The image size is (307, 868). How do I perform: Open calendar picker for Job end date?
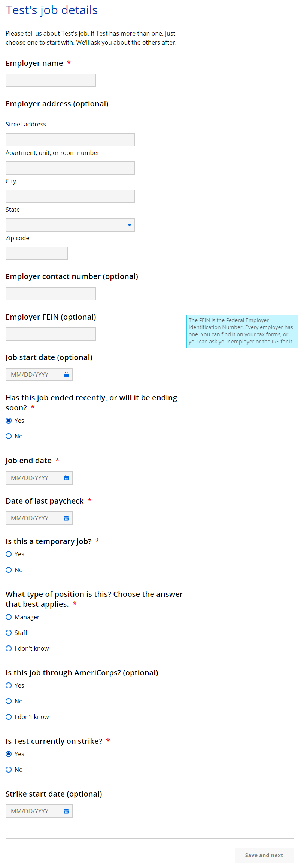pos(66,478)
